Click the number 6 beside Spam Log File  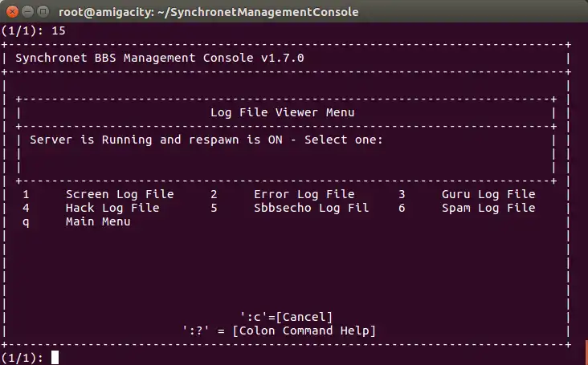pyautogui.click(x=402, y=208)
